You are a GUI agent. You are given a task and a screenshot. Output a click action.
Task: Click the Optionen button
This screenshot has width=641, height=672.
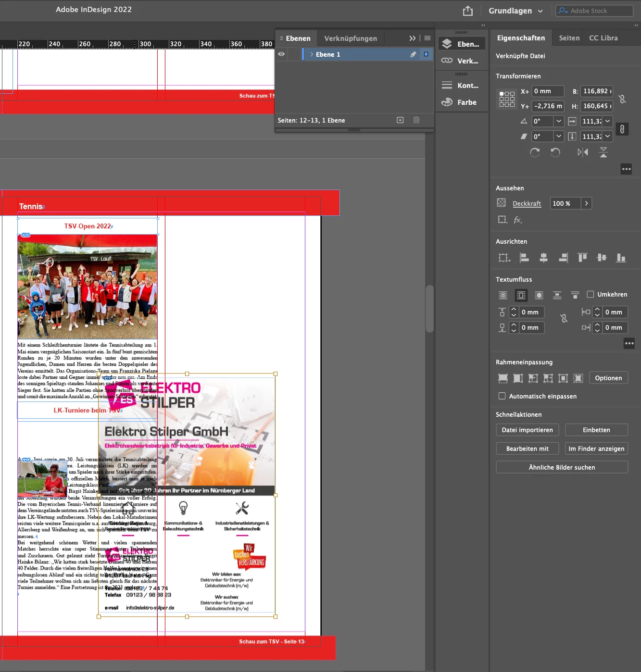pyautogui.click(x=608, y=378)
